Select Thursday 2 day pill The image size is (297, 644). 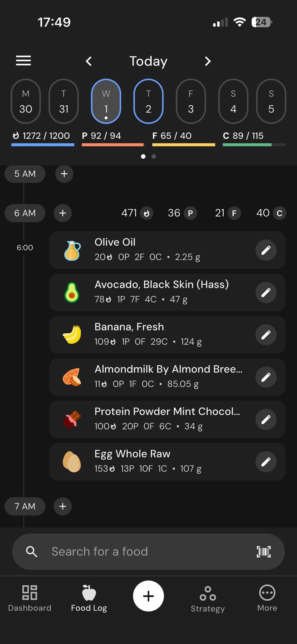point(148,101)
